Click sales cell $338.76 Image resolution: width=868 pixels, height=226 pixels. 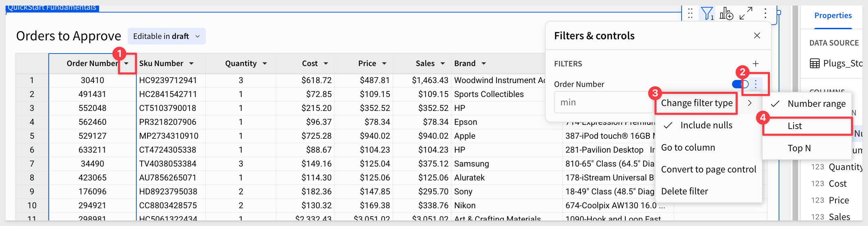[422, 205]
